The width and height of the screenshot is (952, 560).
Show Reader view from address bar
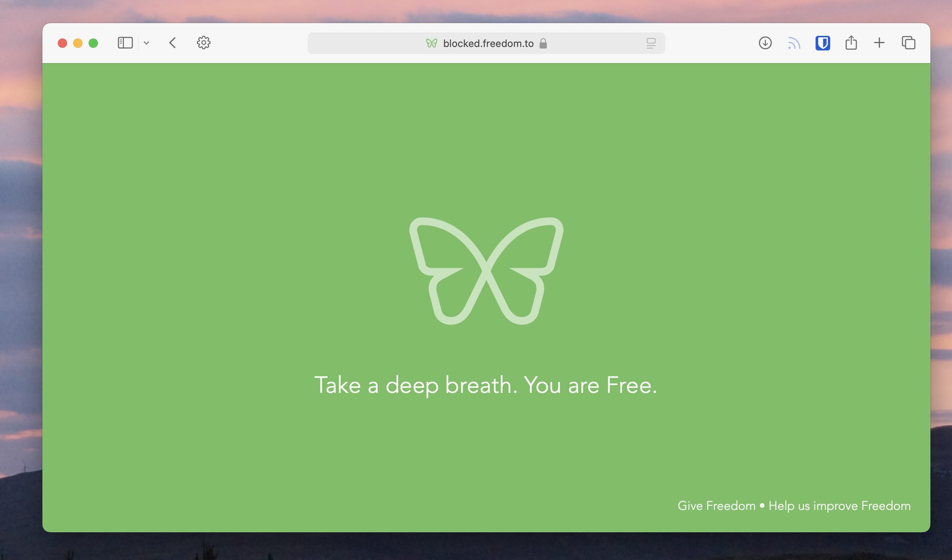pyautogui.click(x=651, y=43)
